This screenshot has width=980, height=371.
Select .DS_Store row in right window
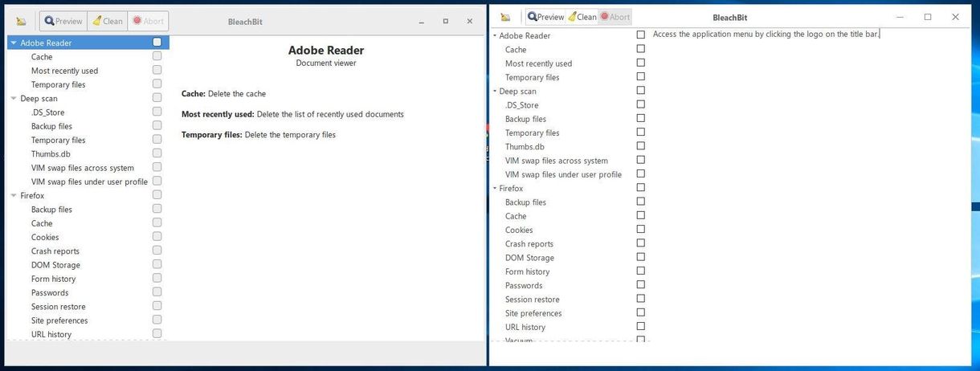521,105
